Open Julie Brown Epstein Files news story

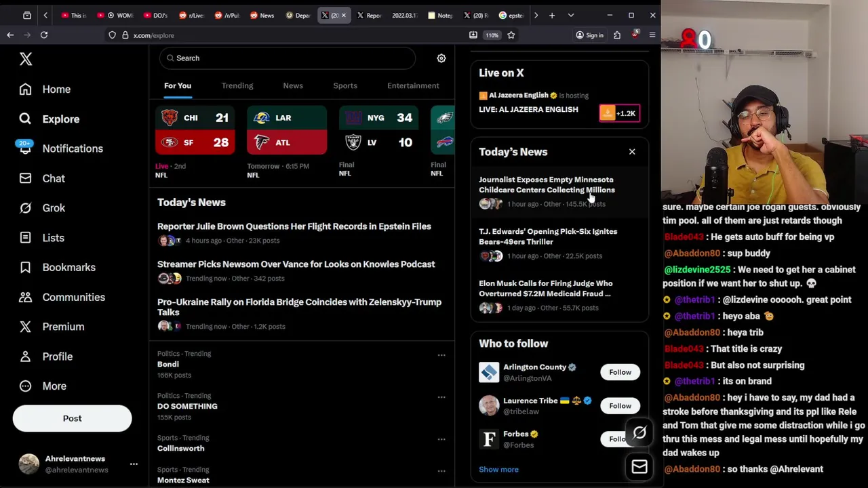pos(294,226)
